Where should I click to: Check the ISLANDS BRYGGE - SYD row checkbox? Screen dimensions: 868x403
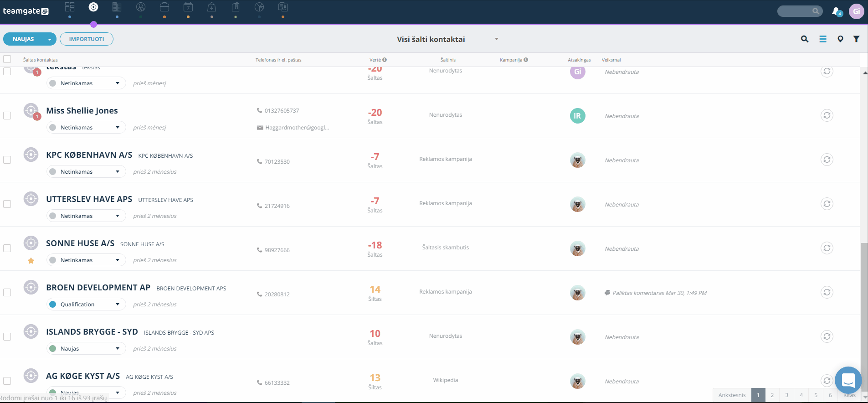pos(7,337)
